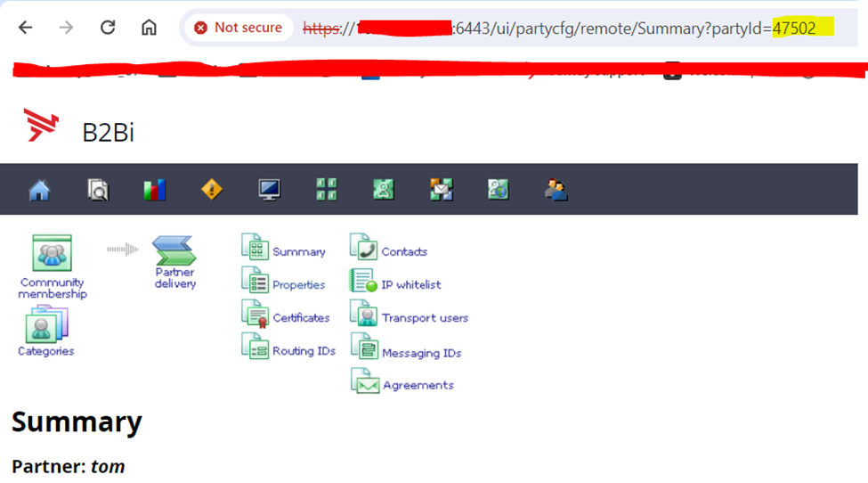Open Routing IDs link
This screenshot has height=483, width=868.
304,351
